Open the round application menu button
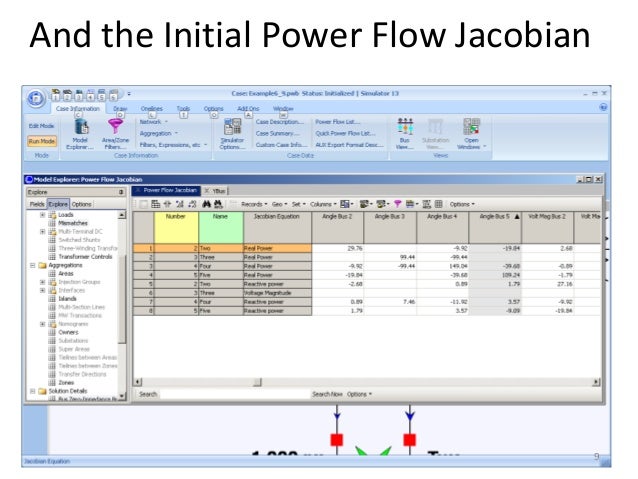 click(36, 98)
